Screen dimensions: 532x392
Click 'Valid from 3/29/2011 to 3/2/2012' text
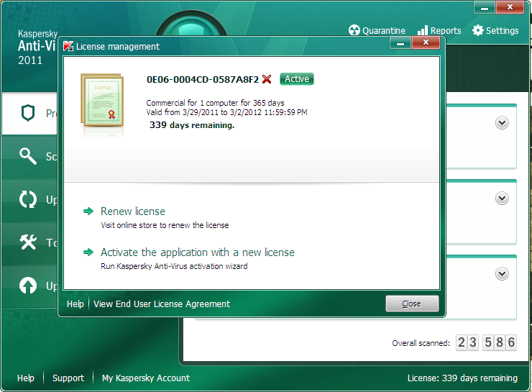[226, 112]
